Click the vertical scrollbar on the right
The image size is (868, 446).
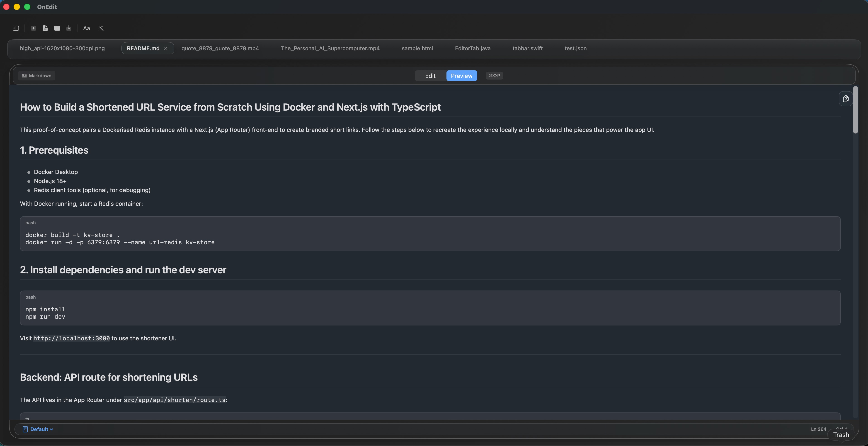coord(855,109)
